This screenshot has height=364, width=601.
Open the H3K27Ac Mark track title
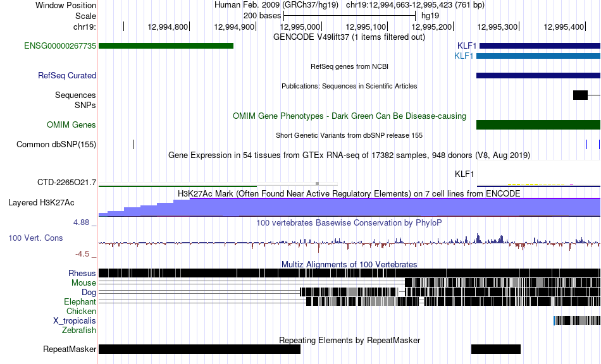coord(349,193)
